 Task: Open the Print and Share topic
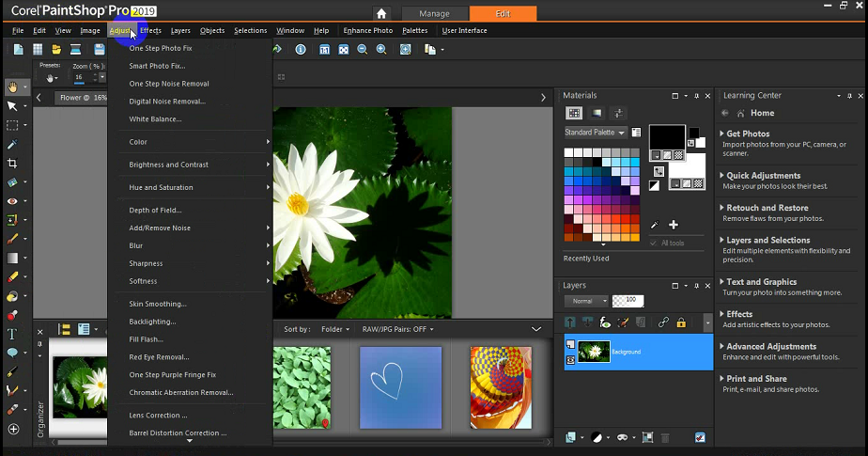[x=756, y=378]
